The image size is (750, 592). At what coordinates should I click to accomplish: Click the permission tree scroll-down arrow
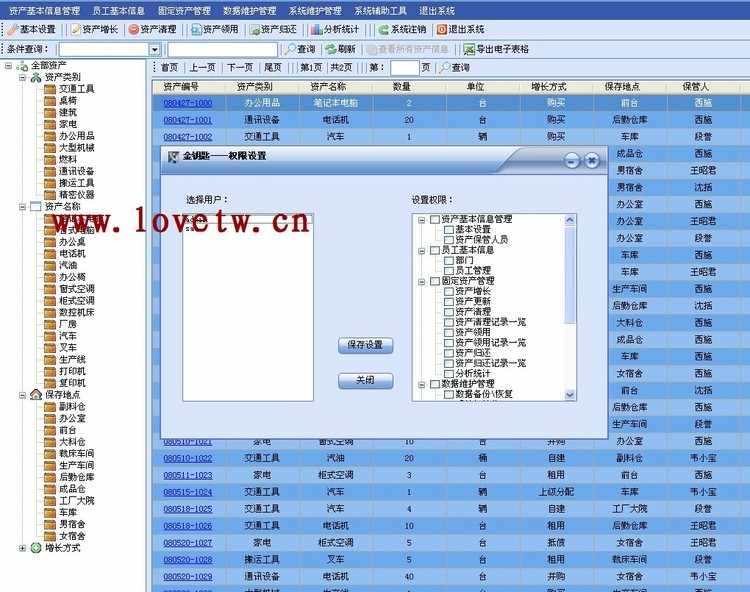tap(570, 395)
